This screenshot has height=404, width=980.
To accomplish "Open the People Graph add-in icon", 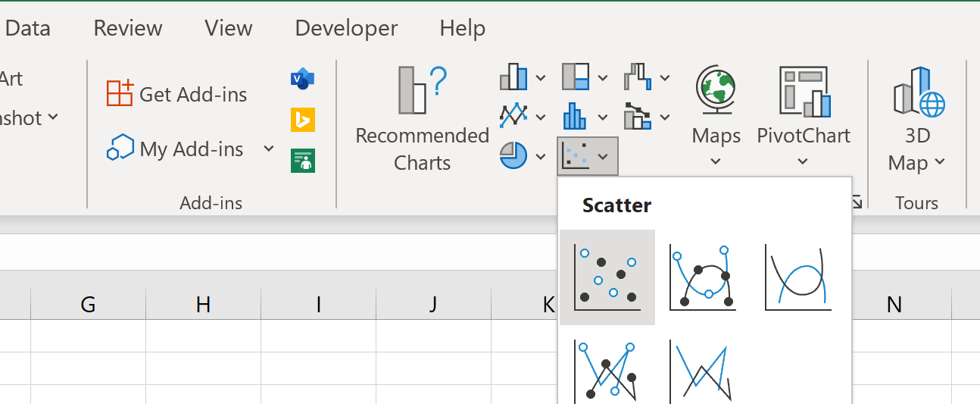I will [x=302, y=160].
